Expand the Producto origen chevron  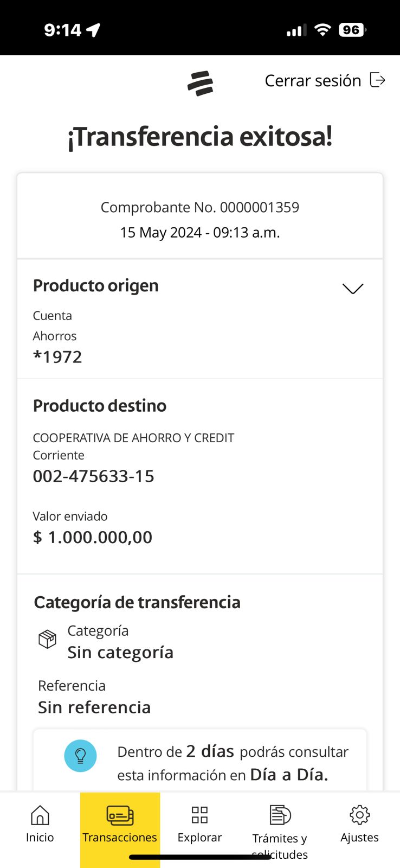tap(353, 288)
